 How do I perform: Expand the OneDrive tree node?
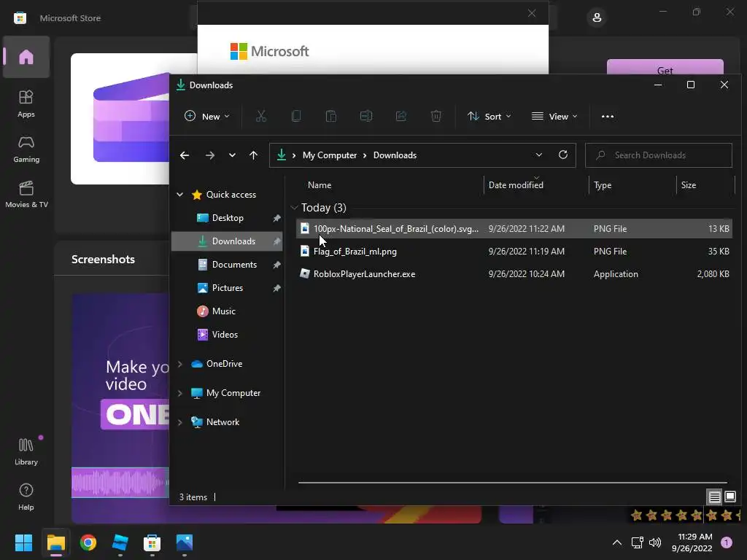180,364
